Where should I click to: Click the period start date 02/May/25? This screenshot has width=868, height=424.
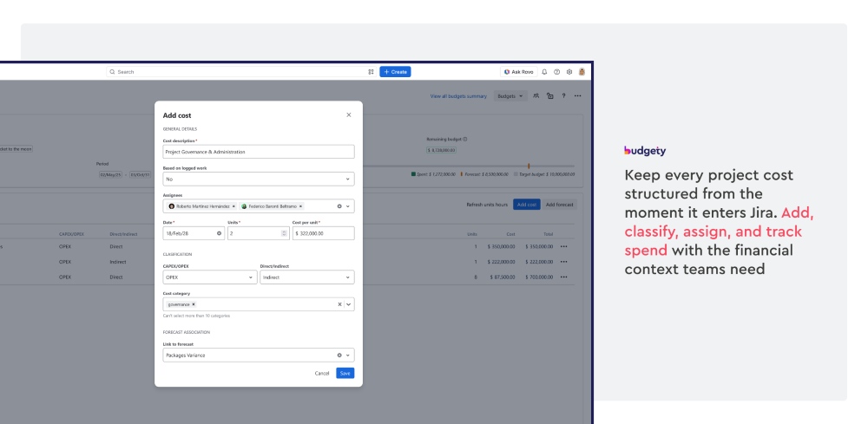(110, 174)
